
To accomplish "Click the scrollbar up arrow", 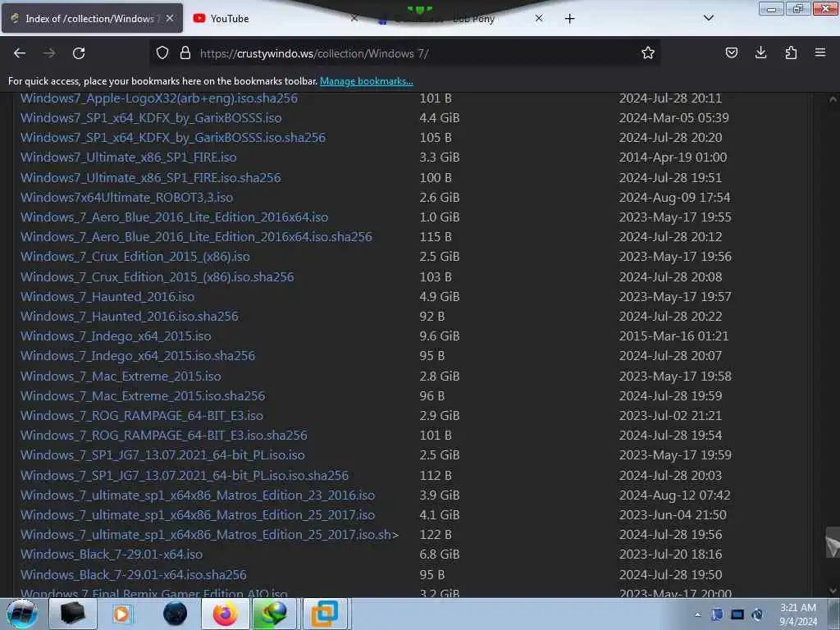I will 833,99.
